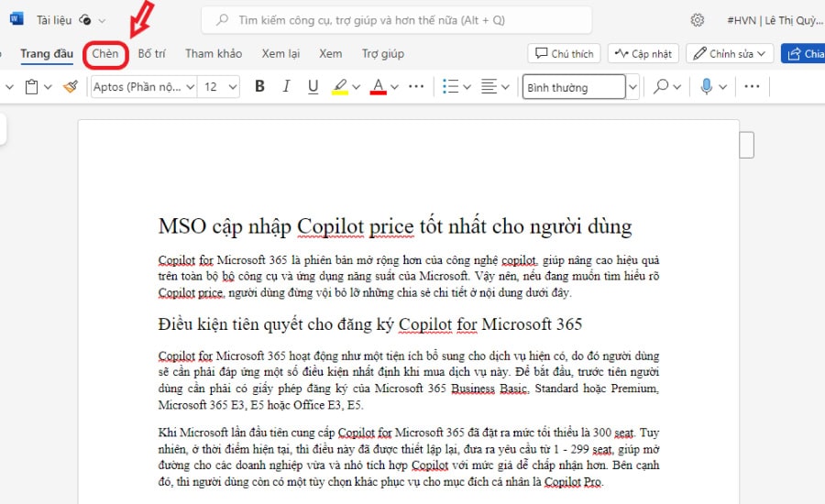The width and height of the screenshot is (825, 504).
Task: Open the account name #HVN Lê Thị Quỳ
Action: (775, 20)
